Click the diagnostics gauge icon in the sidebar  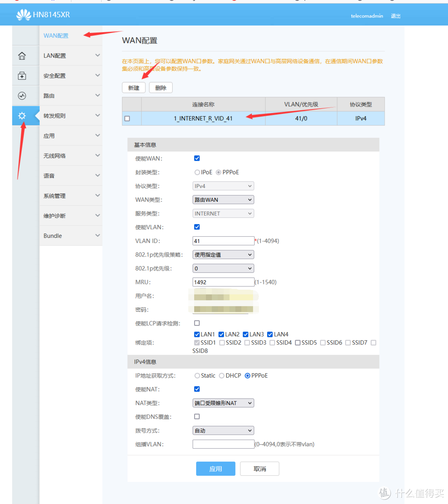[22, 95]
